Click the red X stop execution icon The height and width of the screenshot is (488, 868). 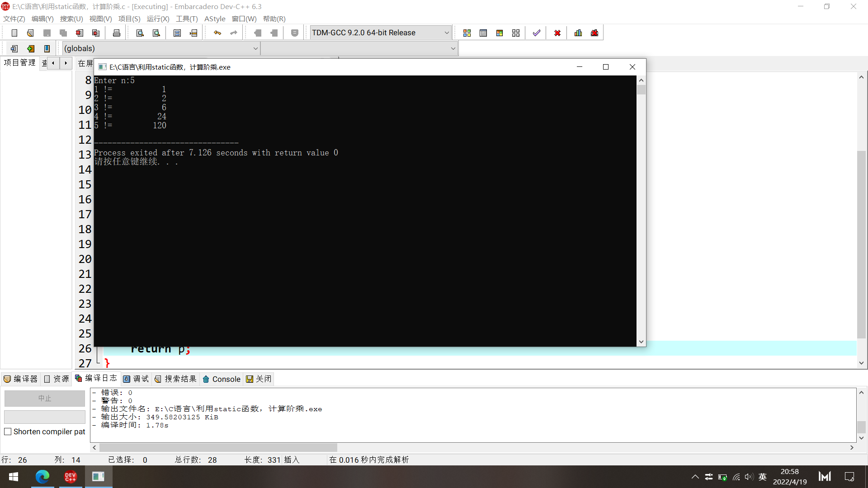point(557,33)
